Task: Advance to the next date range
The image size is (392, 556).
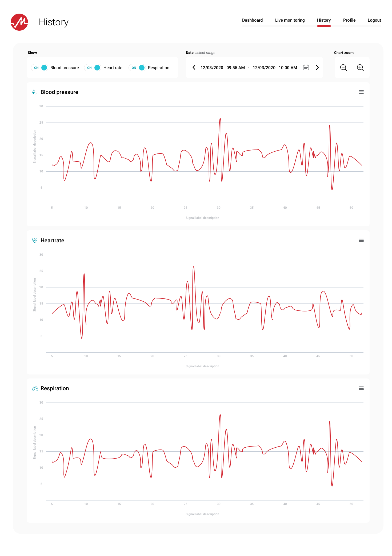Action: pyautogui.click(x=317, y=68)
